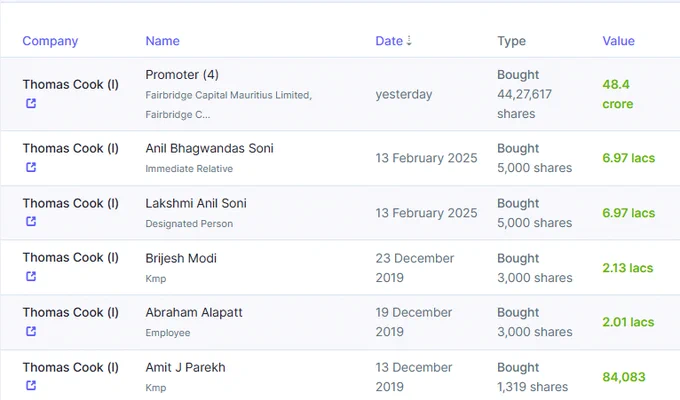This screenshot has height=400, width=680.
Task: Sort table by Company column header
Action: [50, 41]
